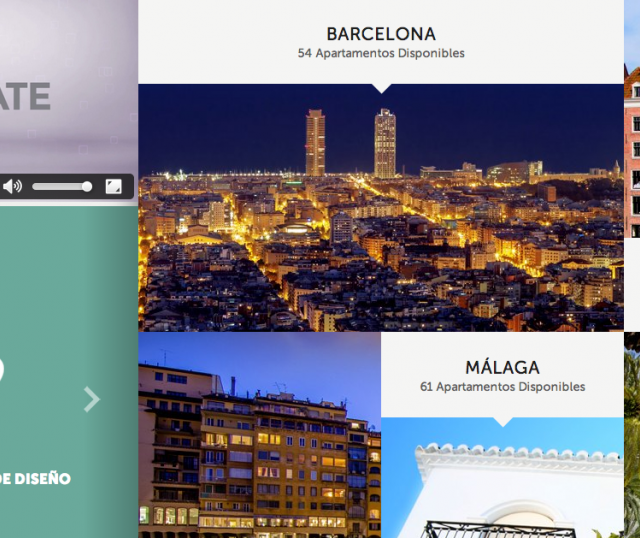Image resolution: width=640 pixels, height=538 pixels.
Task: Go to next slide with right chevron arrow
Action: [x=92, y=399]
